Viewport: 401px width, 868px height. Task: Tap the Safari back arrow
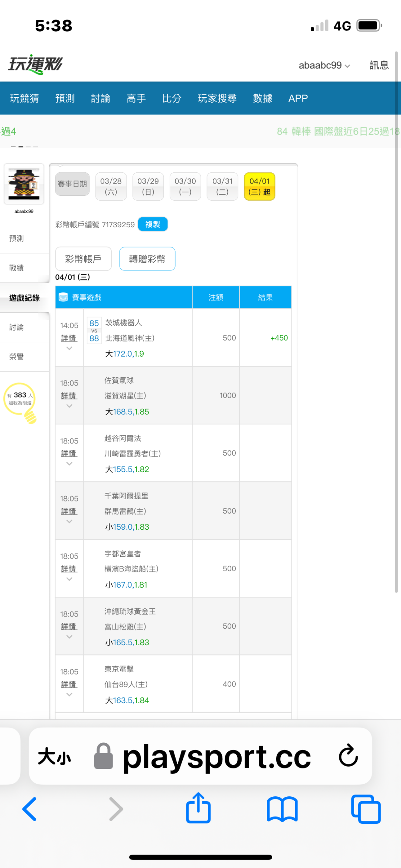pyautogui.click(x=30, y=809)
